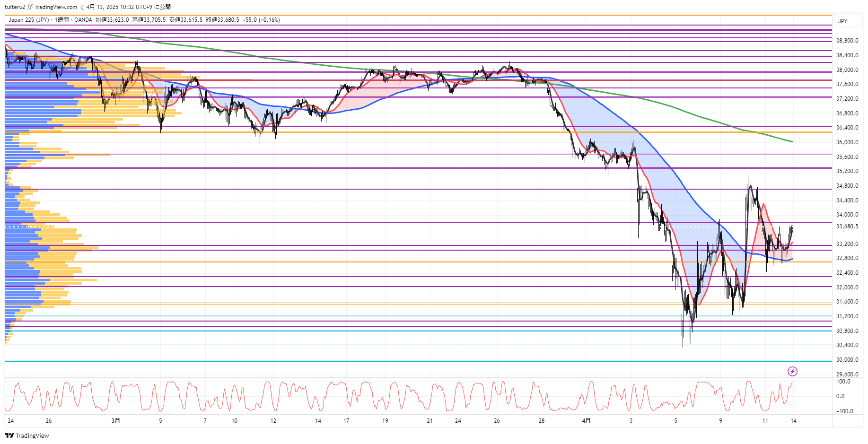Click the TradingView logo at bottom left
868x444 pixels.
[27, 435]
